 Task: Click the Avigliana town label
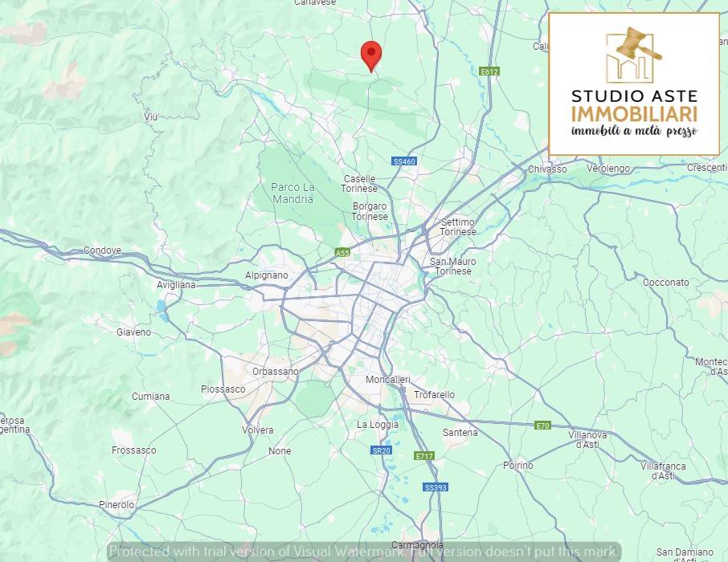[176, 285]
